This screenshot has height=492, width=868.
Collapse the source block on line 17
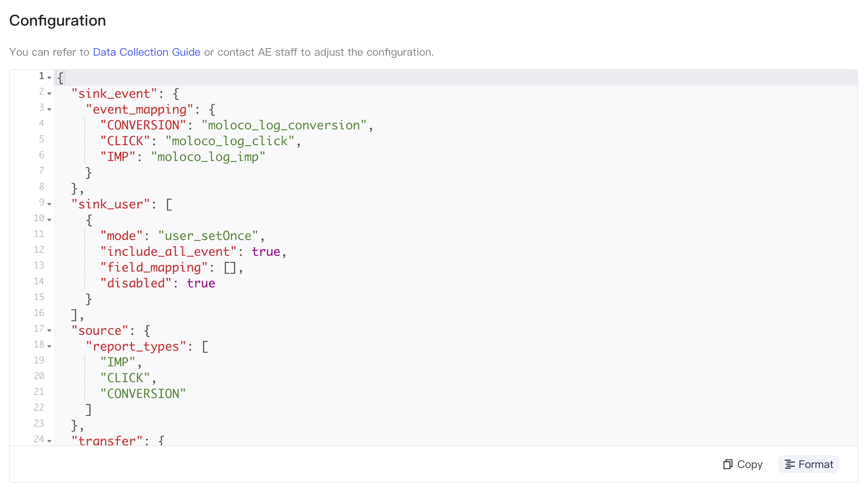[49, 330]
